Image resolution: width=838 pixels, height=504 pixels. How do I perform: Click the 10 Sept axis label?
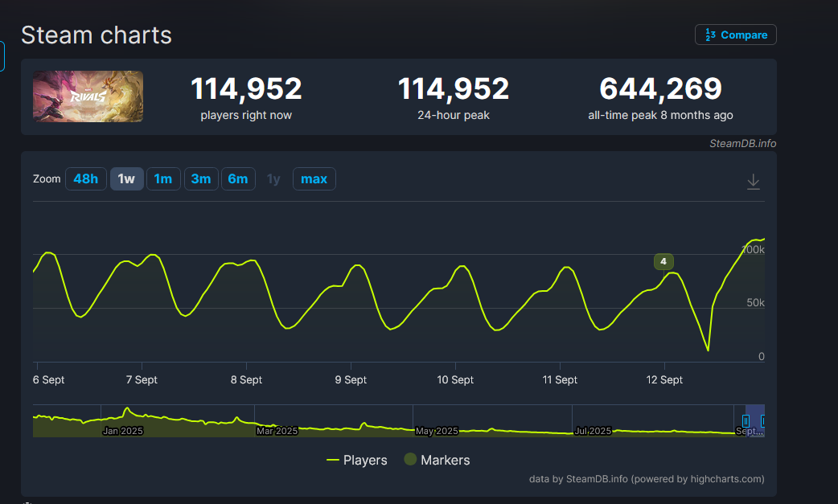455,379
